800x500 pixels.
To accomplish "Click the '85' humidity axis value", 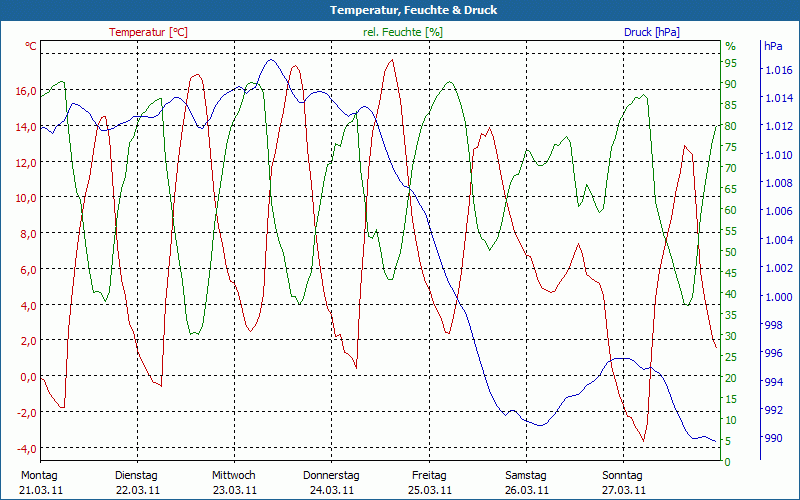I will coord(731,105).
